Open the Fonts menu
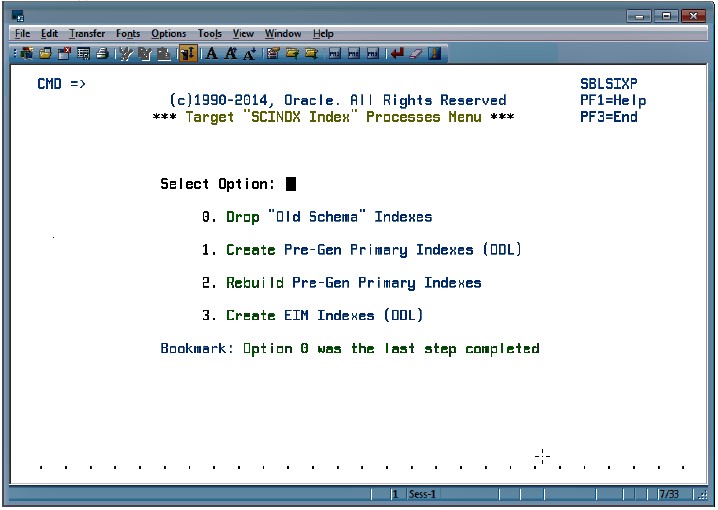Screen dimensions: 718x510 point(128,33)
